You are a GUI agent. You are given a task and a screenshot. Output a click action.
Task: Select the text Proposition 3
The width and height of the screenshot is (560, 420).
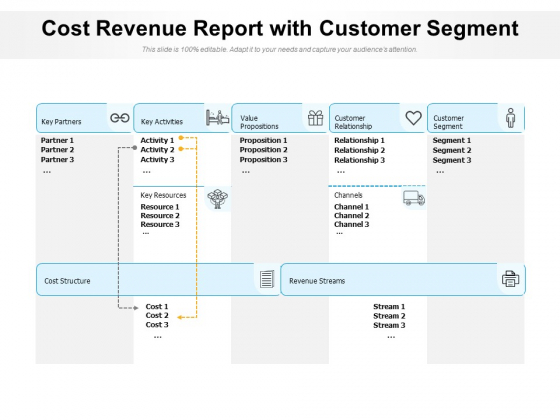(x=263, y=160)
